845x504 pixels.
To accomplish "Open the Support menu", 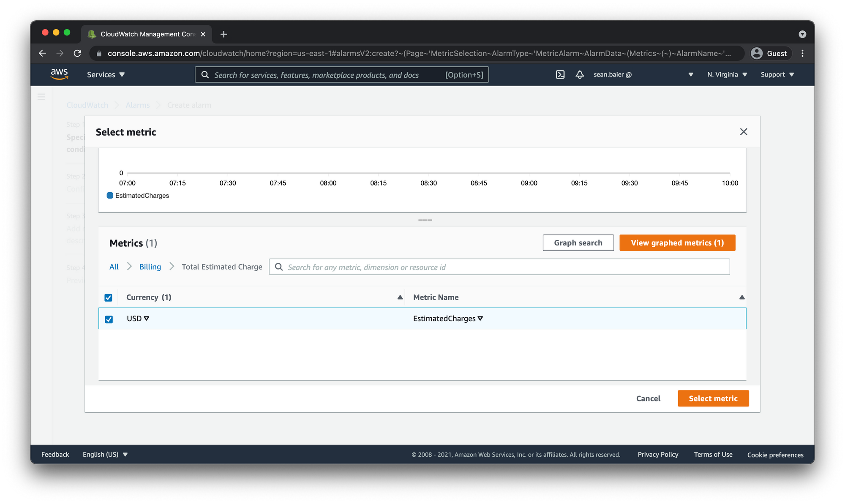I will point(777,75).
